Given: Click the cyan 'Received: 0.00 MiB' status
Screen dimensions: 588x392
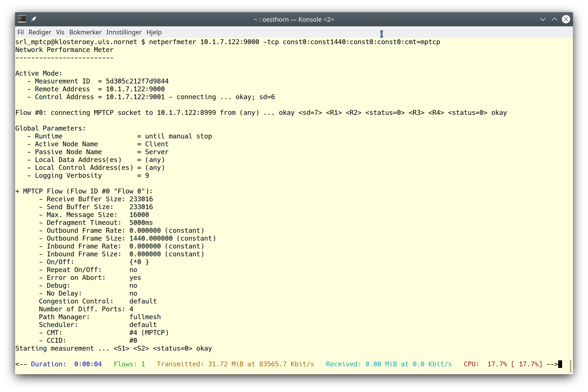Looking at the screenshot, I should [389, 364].
